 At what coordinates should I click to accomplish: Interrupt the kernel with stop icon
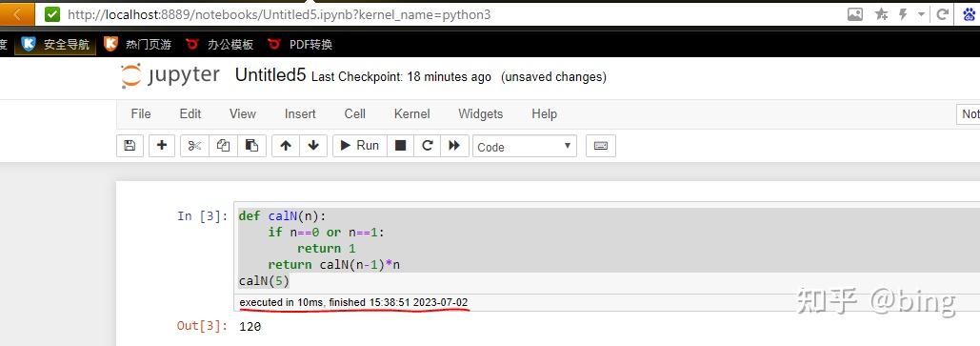point(401,146)
